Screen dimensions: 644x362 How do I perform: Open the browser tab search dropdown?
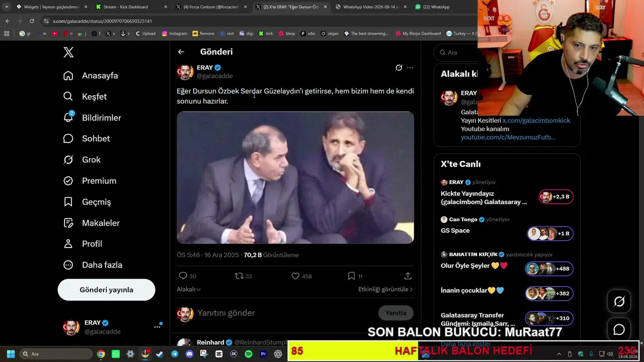click(7, 7)
